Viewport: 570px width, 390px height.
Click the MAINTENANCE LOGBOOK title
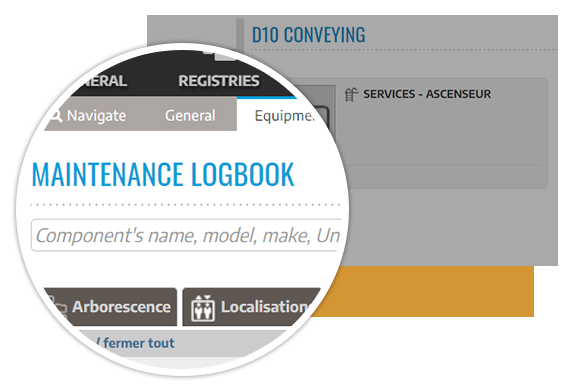tap(163, 175)
